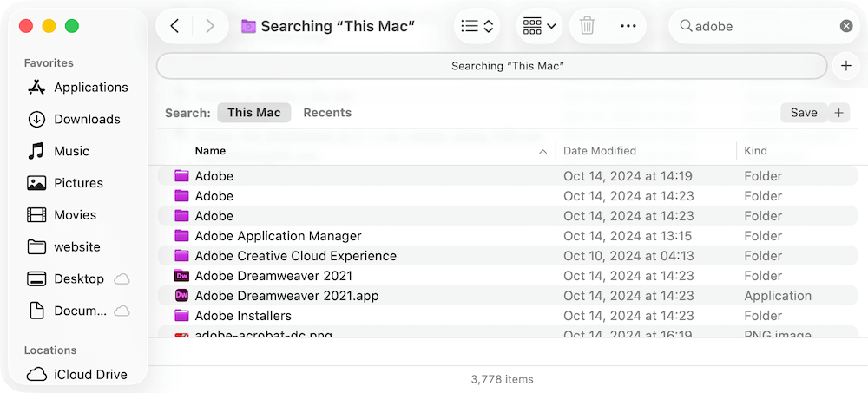Viewport: 868px width, 393px height.
Task: Click into the adobe search field
Action: coord(764,26)
